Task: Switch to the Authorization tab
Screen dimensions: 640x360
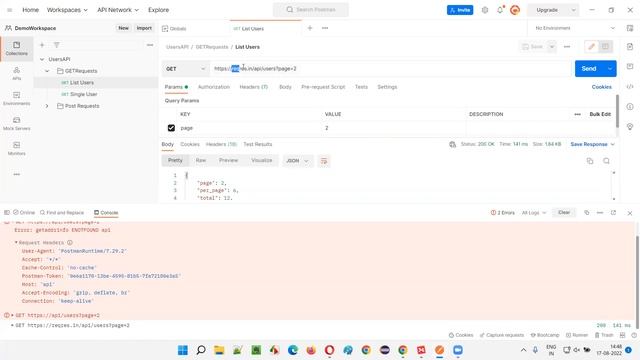Action: (x=214, y=87)
